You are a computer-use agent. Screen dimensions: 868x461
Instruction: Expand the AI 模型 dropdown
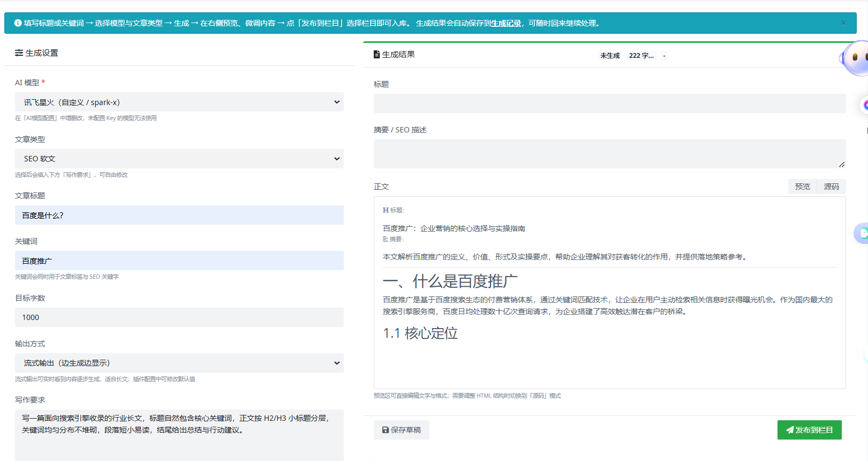tap(179, 102)
